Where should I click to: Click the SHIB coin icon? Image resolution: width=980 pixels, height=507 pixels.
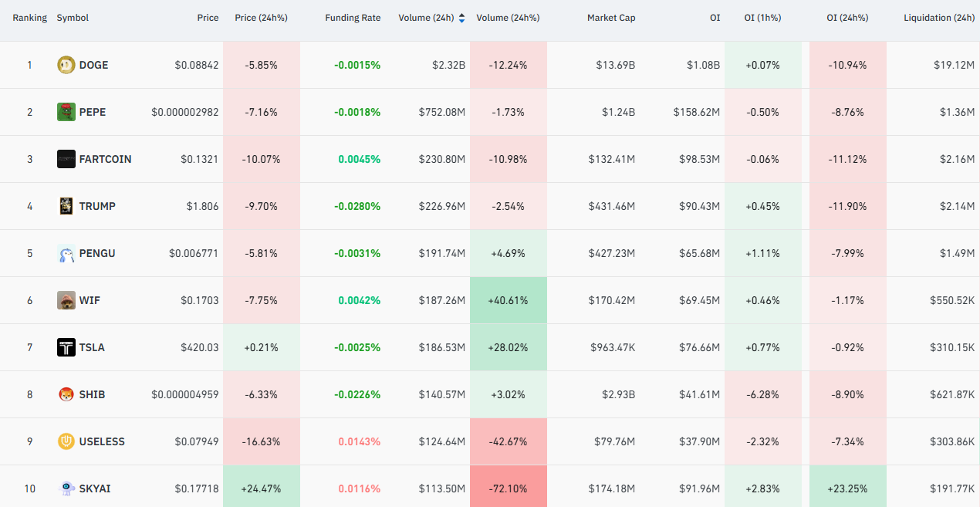click(66, 394)
